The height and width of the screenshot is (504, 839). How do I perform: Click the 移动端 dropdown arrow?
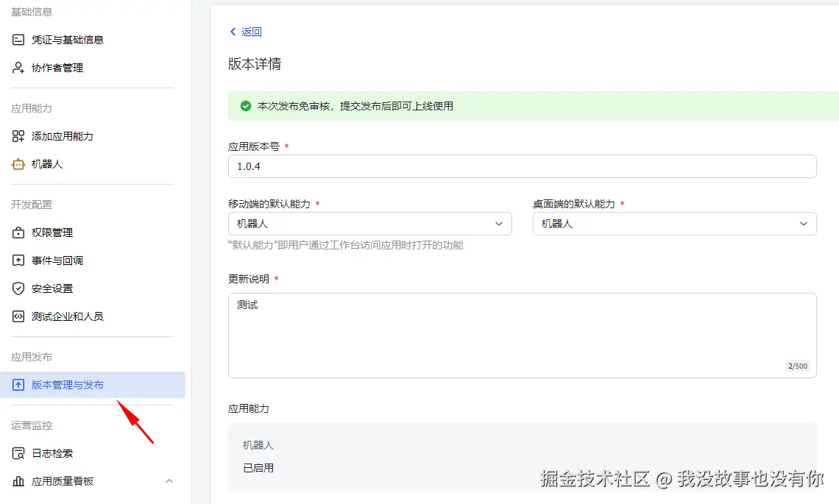pyautogui.click(x=499, y=224)
